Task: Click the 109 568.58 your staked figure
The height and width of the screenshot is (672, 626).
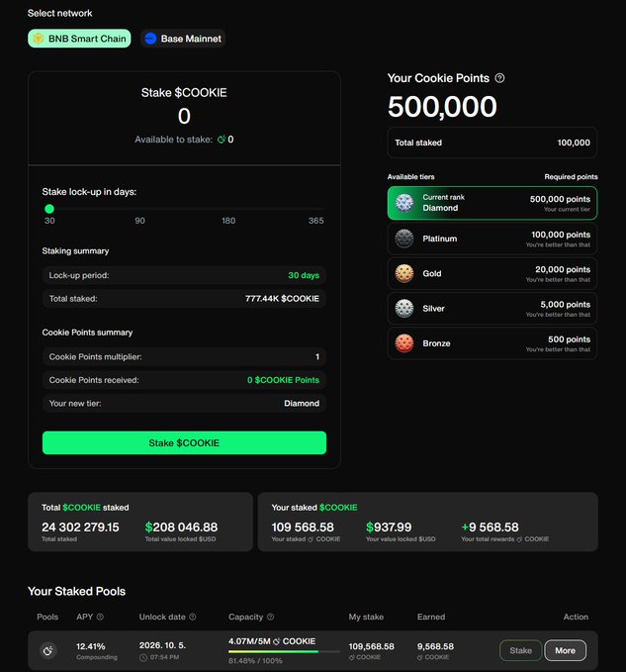Action: tap(303, 528)
